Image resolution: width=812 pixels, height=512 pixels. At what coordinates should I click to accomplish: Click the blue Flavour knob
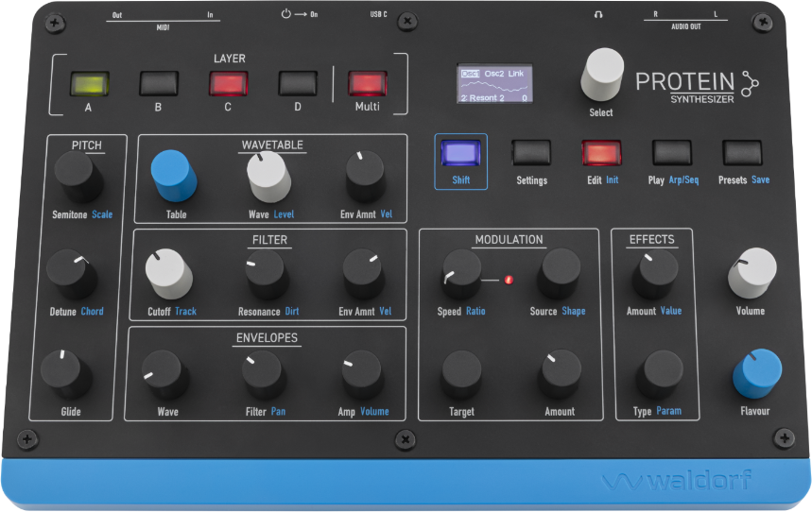(757, 372)
